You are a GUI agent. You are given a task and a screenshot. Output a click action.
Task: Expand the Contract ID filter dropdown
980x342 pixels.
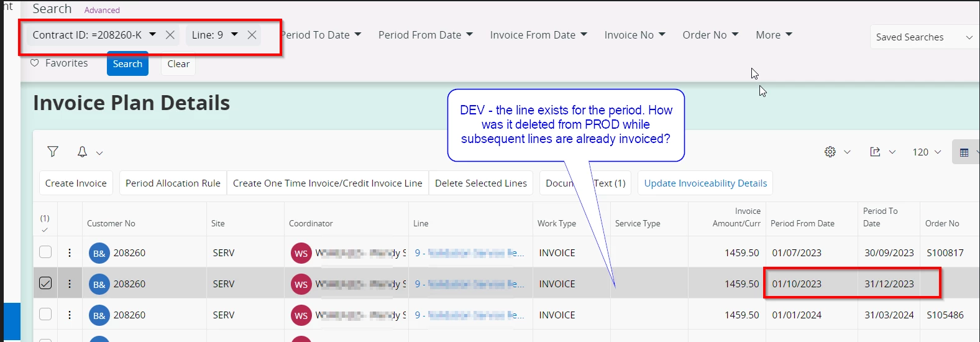point(152,35)
